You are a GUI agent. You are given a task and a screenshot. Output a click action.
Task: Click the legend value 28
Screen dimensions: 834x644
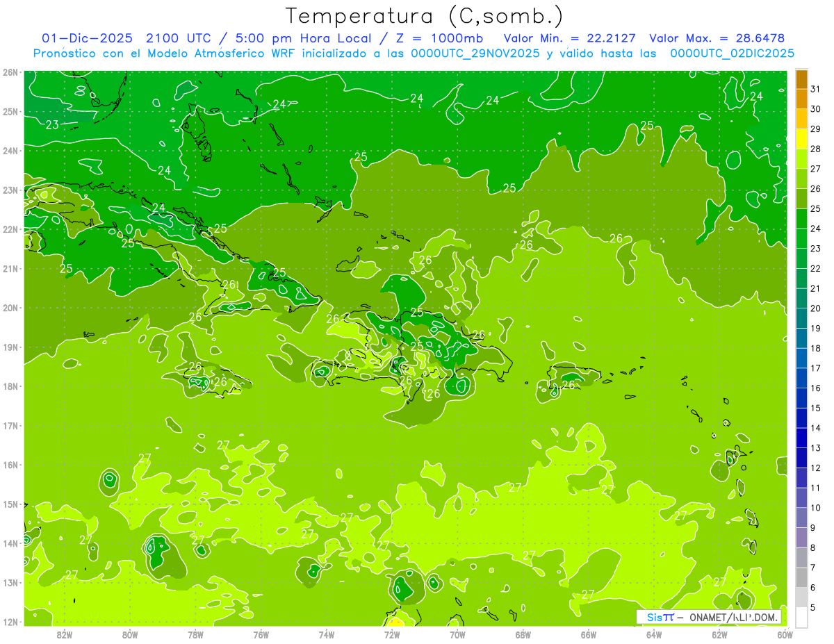tap(816, 149)
